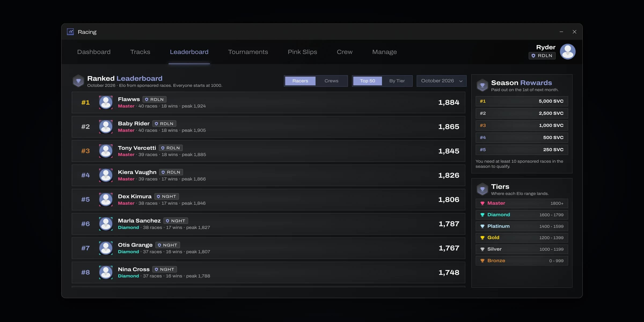
Task: Click the RDLN crew badge under Ryder
Action: coord(542,56)
